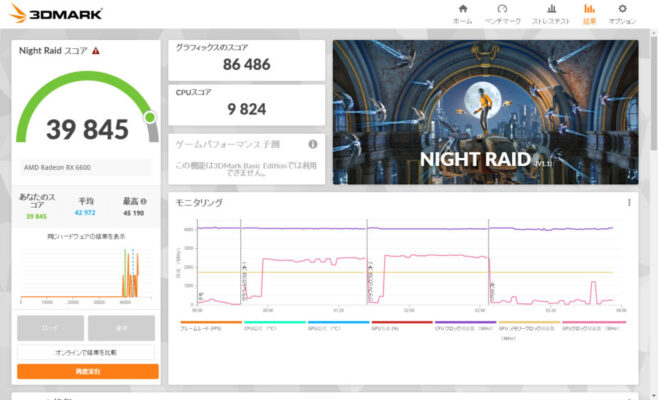
Task: Click the green score gauge knob
Action: pyautogui.click(x=150, y=118)
